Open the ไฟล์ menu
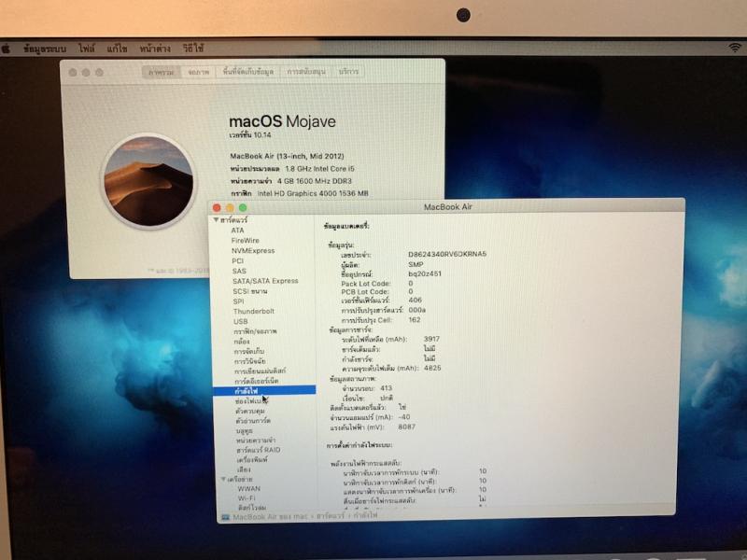This screenshot has height=560, width=747. [87, 49]
